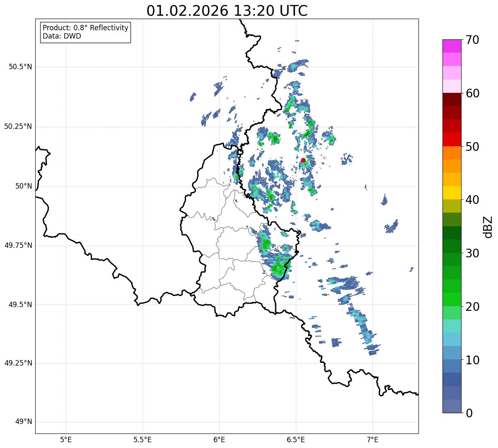Image resolution: width=498 pixels, height=448 pixels.
Task: Click the 6.5°E longitude label
Action: [x=296, y=439]
